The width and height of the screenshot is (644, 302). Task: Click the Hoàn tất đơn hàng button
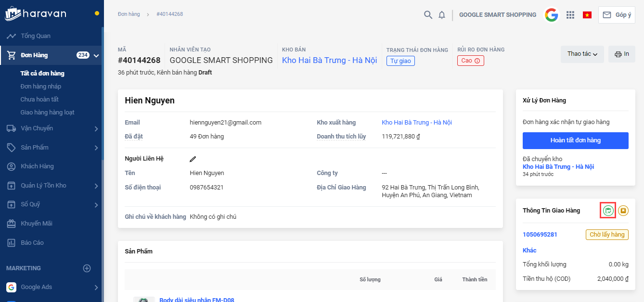tap(575, 140)
